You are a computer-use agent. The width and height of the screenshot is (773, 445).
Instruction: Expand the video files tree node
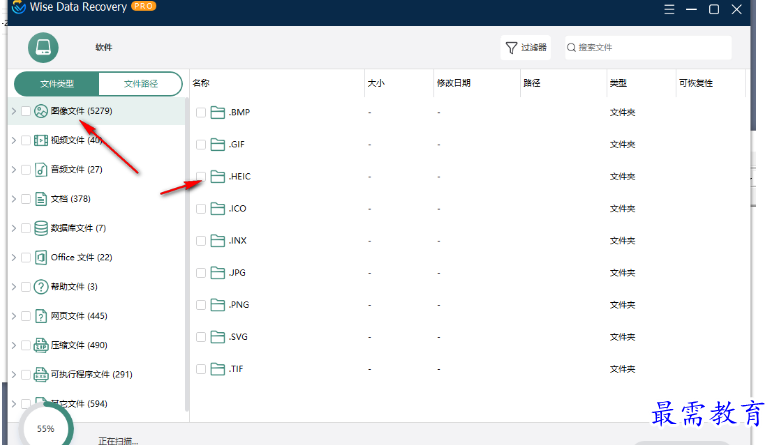[14, 140]
